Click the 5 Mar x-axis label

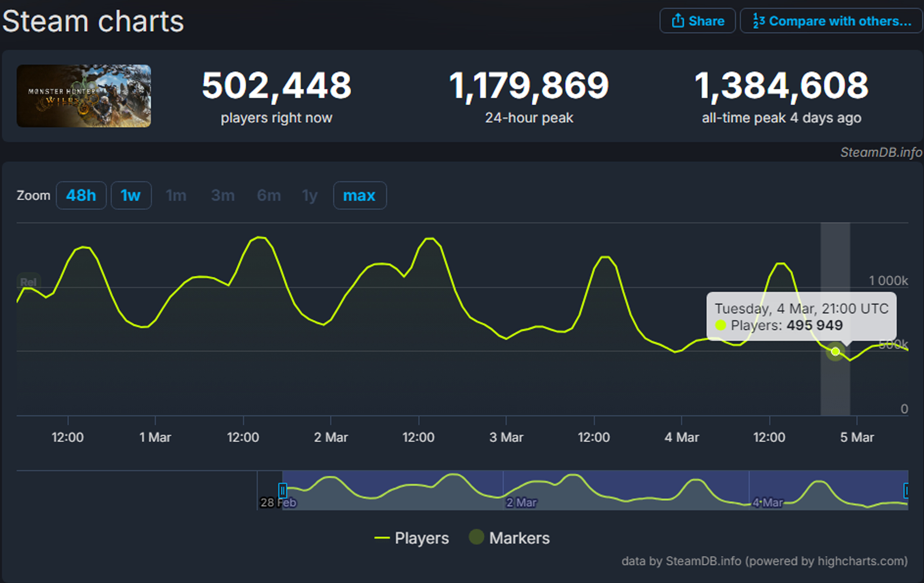[857, 437]
